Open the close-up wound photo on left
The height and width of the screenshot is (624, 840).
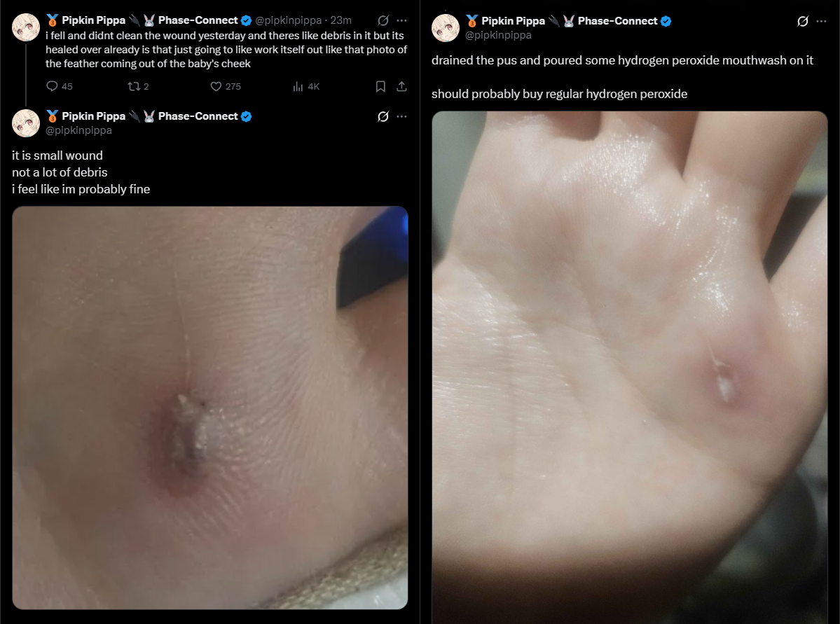coord(210,408)
